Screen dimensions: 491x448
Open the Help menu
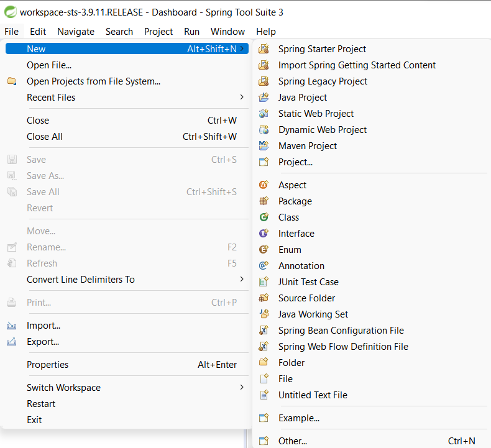point(266,32)
